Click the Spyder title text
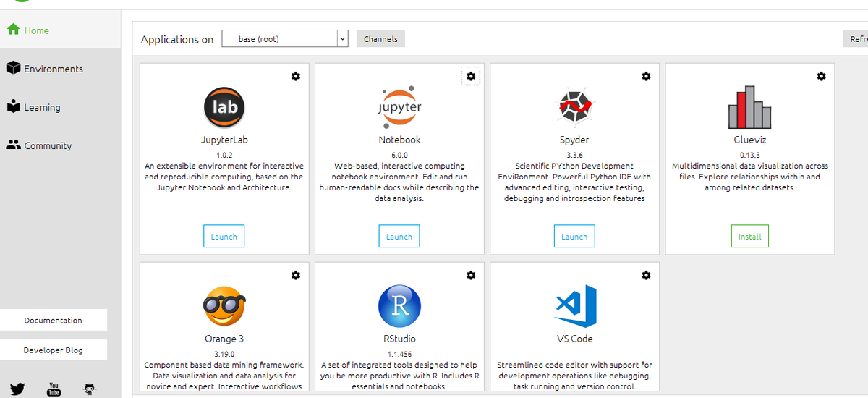The image size is (868, 398). tap(574, 140)
